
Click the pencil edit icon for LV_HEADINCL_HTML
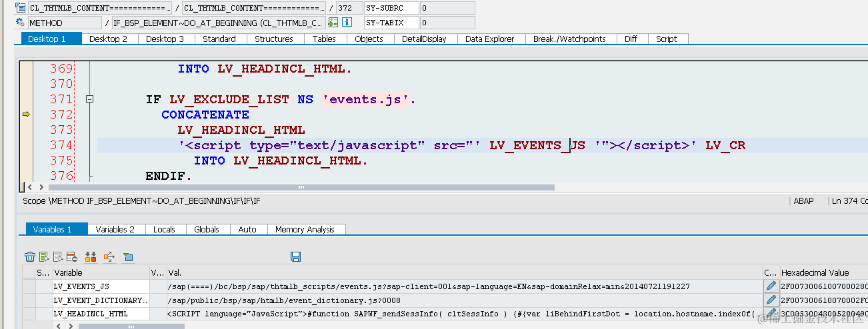pos(771,313)
